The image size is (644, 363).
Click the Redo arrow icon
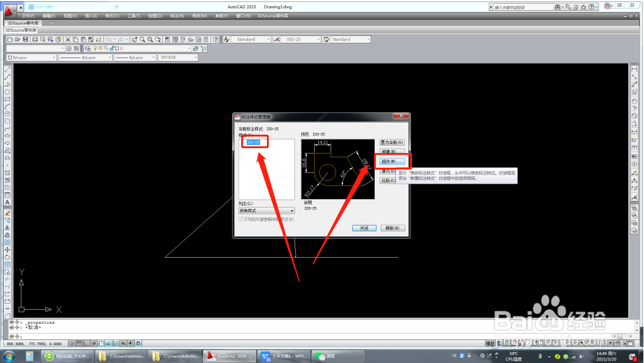[x=121, y=39]
